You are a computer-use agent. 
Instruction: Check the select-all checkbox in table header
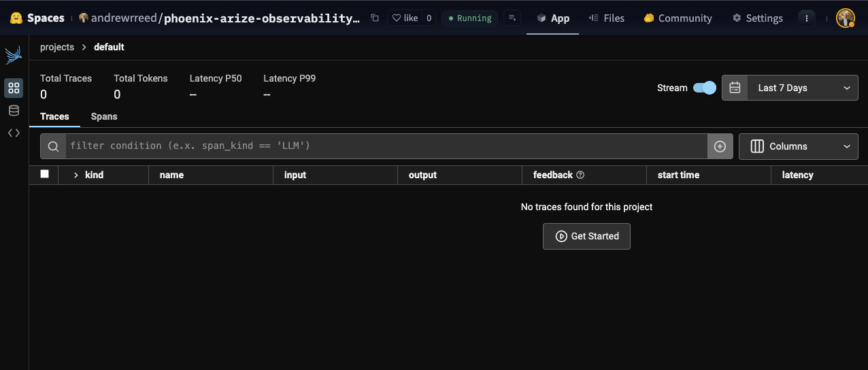click(x=45, y=174)
